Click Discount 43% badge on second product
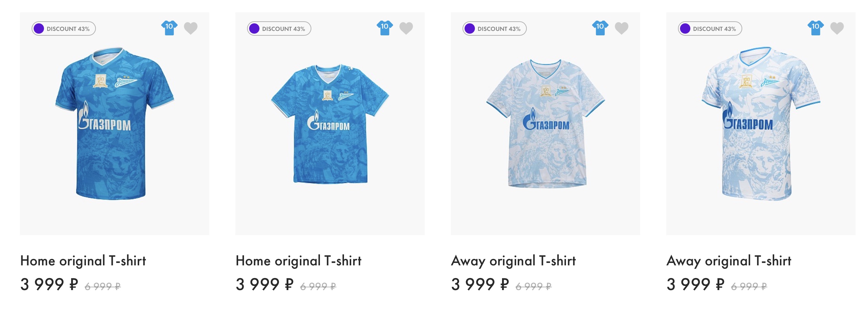 [x=279, y=29]
